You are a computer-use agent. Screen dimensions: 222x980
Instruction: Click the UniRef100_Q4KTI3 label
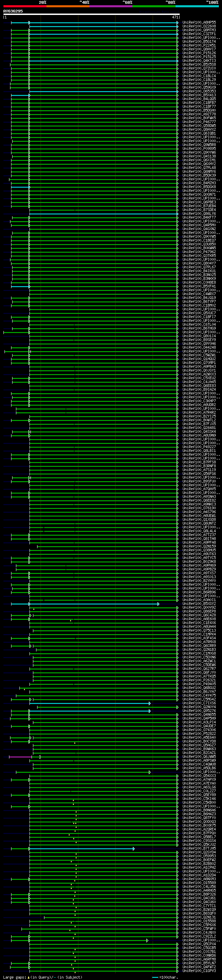tap(199, 60)
